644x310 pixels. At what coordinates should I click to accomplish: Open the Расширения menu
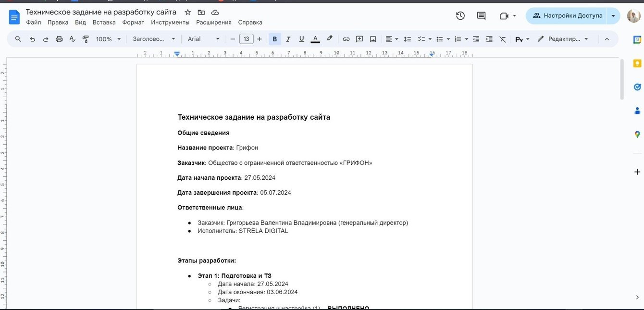[214, 22]
